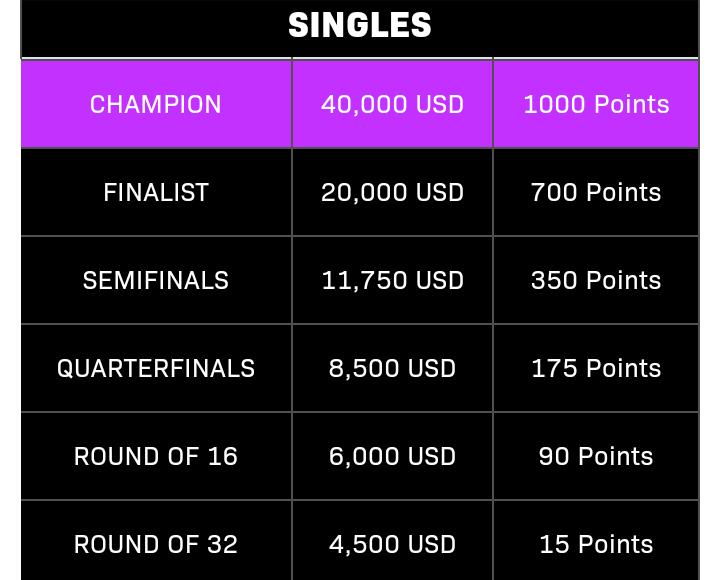Select the ROUND OF 32 label
Image resolution: width=720 pixels, height=580 pixels.
click(156, 544)
